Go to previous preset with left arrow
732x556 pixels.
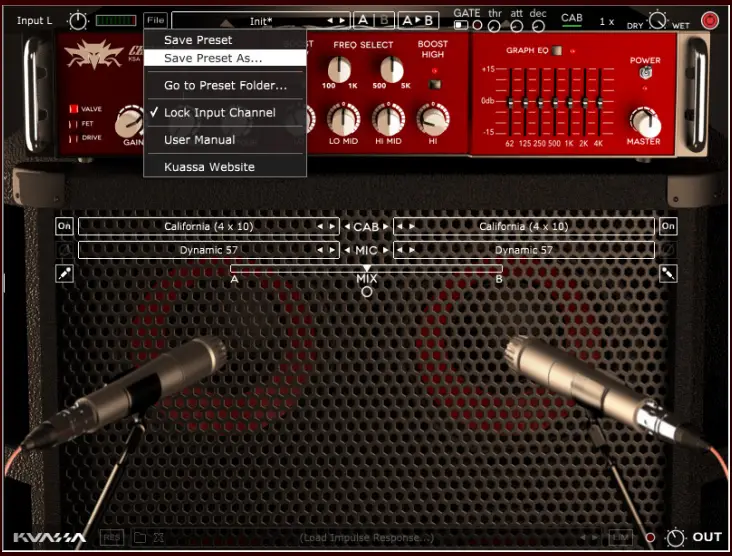click(330, 21)
